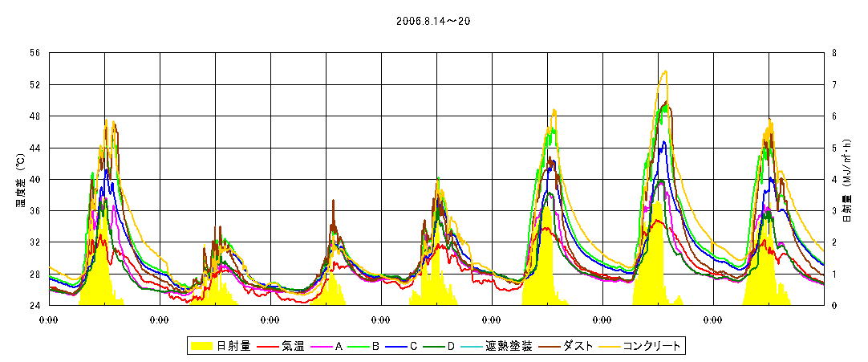Click the left axis value 48
Image resolution: width=868 pixels, height=362 pixels.
pyautogui.click(x=36, y=116)
